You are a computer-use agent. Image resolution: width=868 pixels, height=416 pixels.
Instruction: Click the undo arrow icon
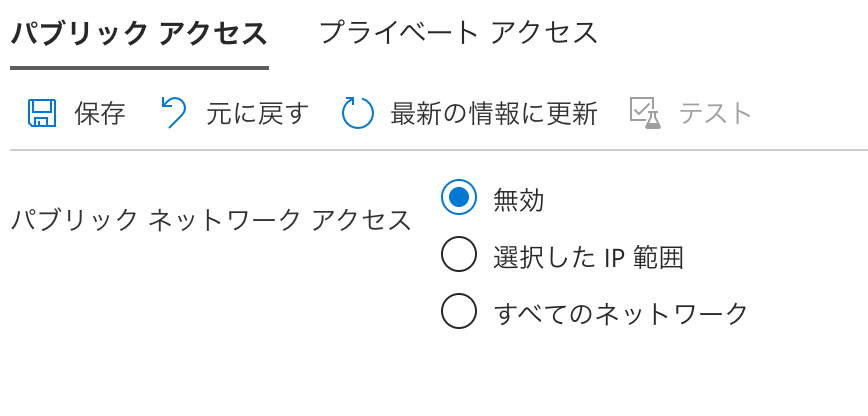173,113
